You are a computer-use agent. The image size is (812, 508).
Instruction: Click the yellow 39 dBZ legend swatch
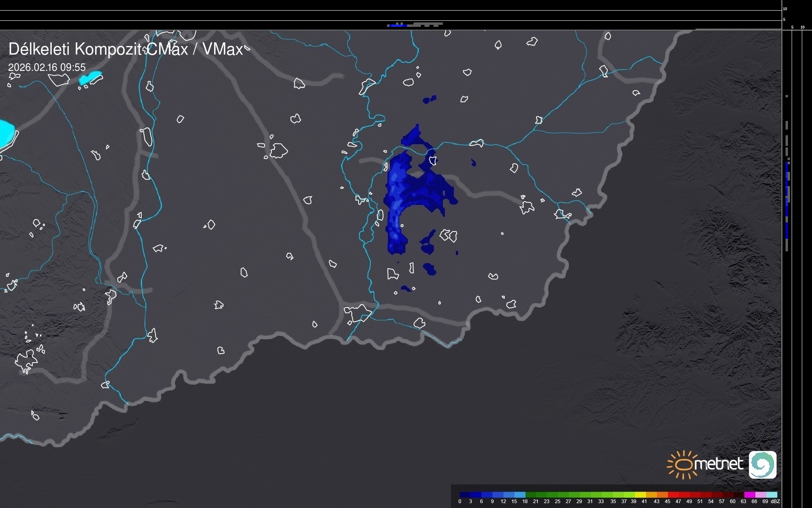tap(640, 495)
